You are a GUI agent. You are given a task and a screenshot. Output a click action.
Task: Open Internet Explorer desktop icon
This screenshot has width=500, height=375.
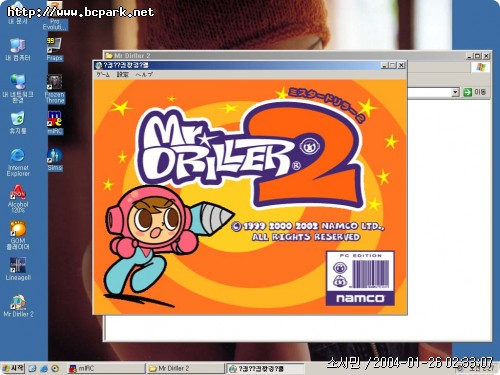pos(18,162)
